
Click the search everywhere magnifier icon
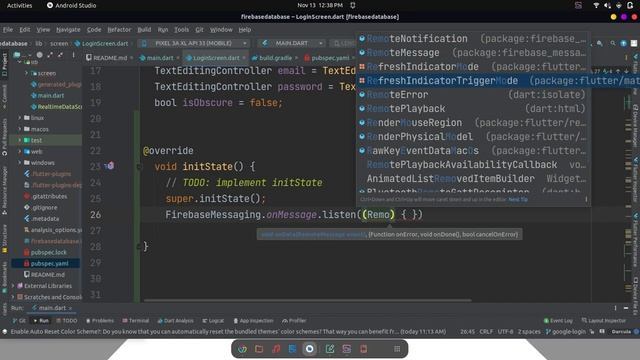(x=613, y=43)
